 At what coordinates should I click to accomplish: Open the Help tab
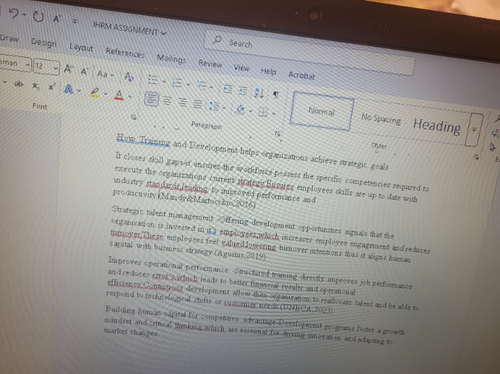(x=268, y=71)
